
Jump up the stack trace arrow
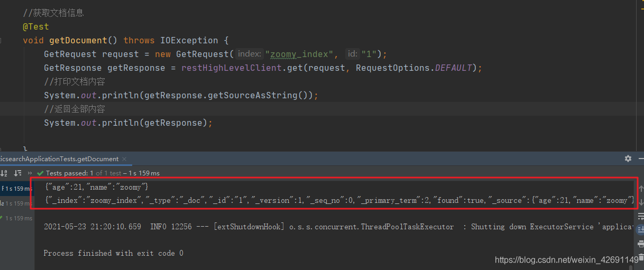point(641,189)
